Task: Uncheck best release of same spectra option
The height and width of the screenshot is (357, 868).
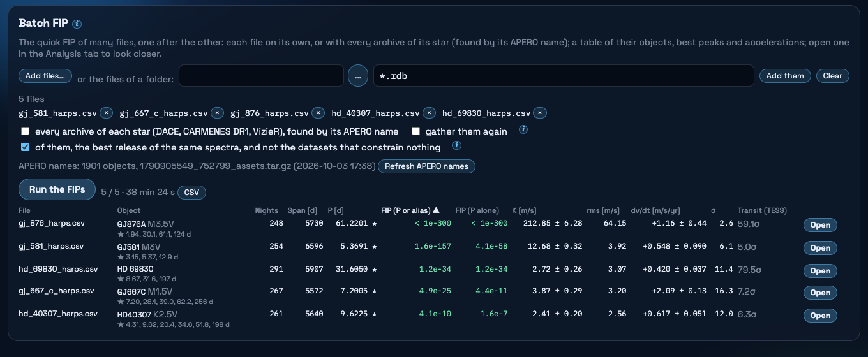Action: pyautogui.click(x=26, y=147)
